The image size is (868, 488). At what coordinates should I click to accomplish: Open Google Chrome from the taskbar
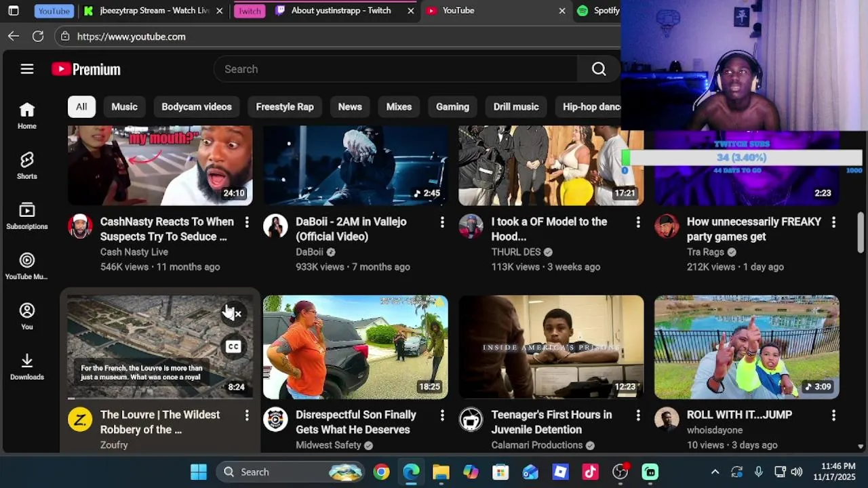point(382,472)
